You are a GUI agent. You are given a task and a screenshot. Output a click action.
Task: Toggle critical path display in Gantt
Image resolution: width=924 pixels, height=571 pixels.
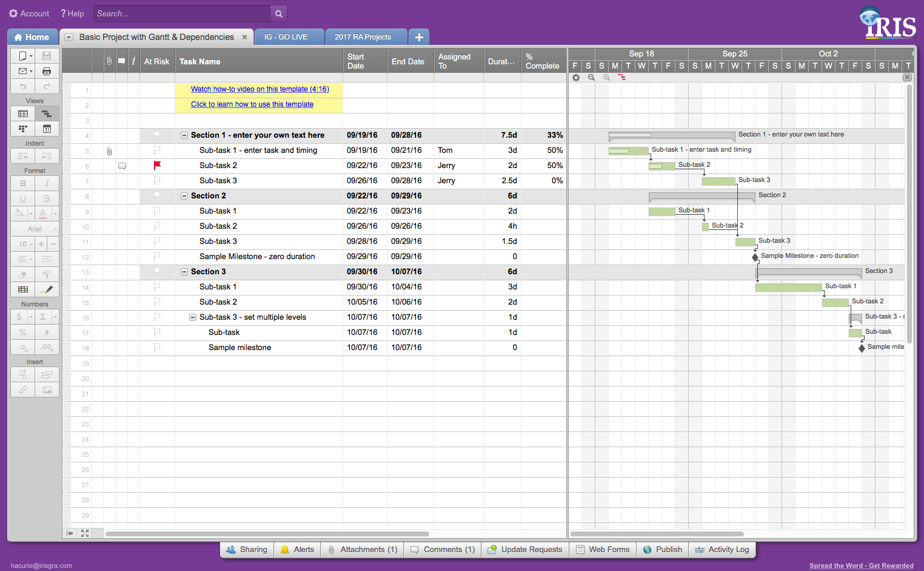621,78
